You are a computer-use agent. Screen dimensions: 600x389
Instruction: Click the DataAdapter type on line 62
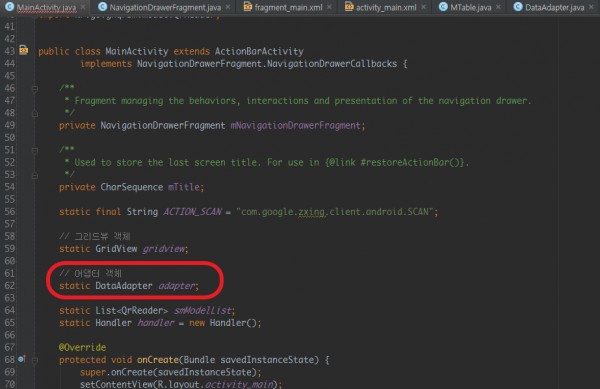124,286
